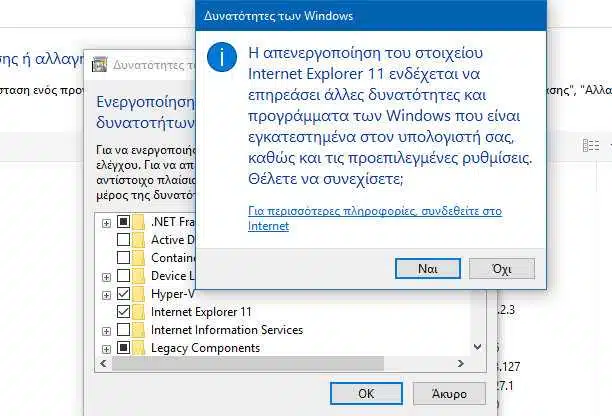Expand the Internet Information Services node
The width and height of the screenshot is (612, 416).
[106, 331]
